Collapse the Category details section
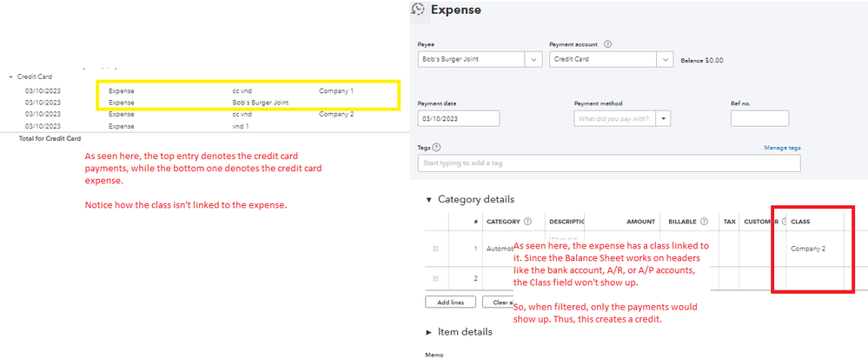This screenshot has height=359, width=868. tap(428, 200)
